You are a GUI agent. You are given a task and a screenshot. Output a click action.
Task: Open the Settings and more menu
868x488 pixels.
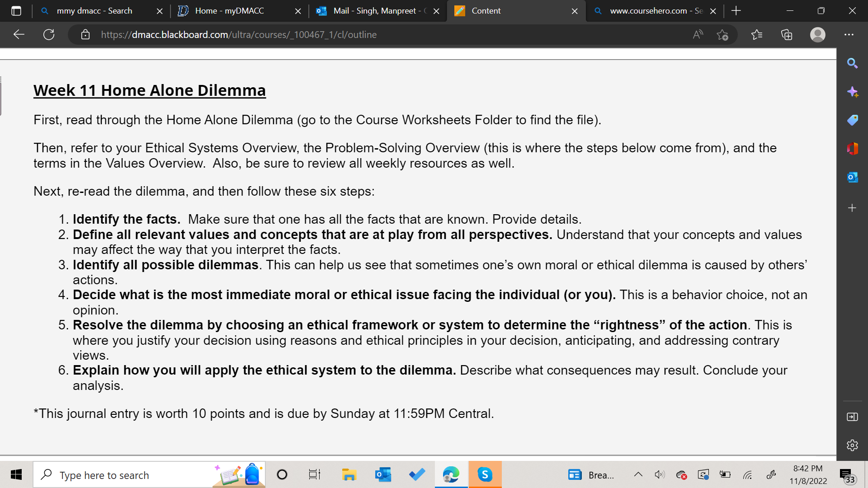849,34
